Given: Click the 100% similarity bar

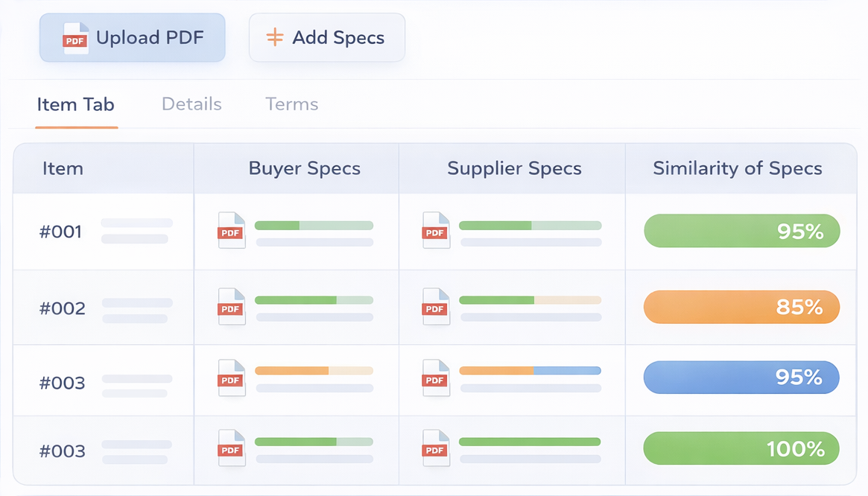Looking at the screenshot, I should 741,449.
